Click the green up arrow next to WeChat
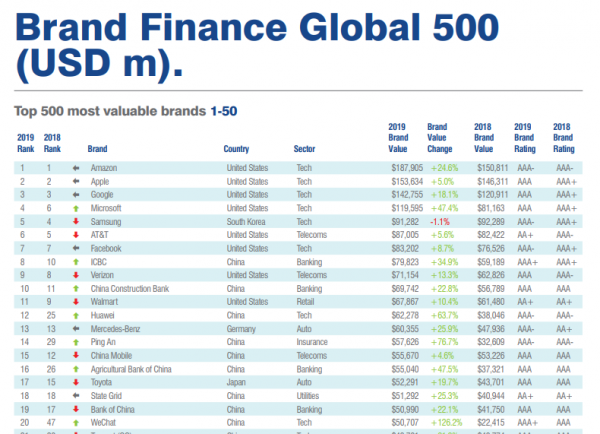The width and height of the screenshot is (600, 434). coord(76,423)
